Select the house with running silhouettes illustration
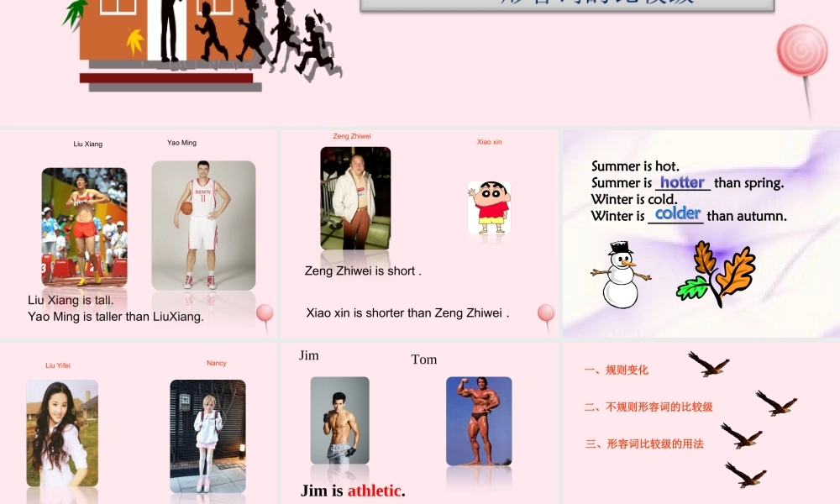840x504 pixels. pos(202,45)
